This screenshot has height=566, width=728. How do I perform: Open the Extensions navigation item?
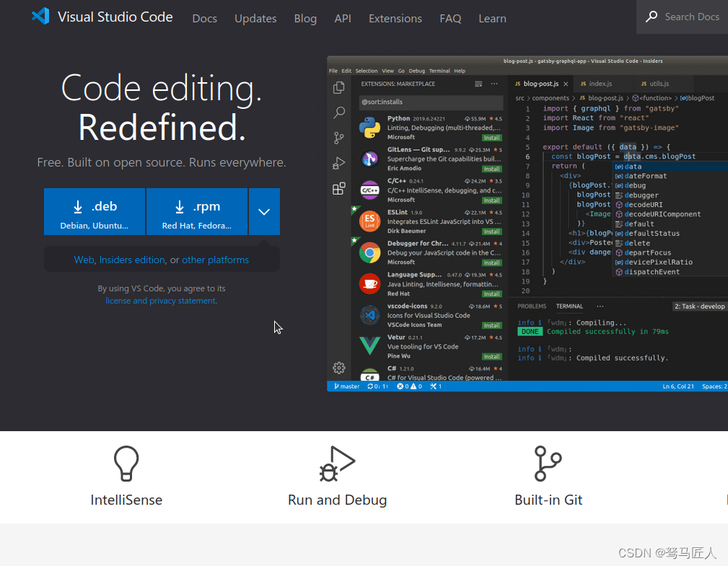[x=395, y=19]
